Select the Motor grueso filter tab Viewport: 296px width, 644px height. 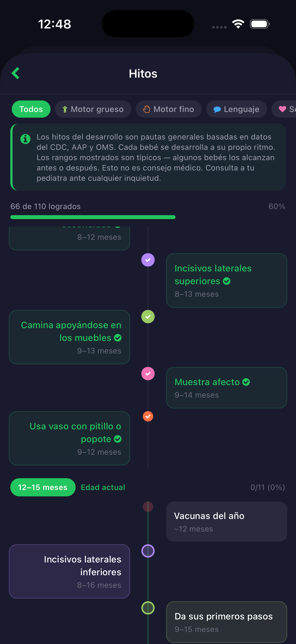click(x=93, y=109)
